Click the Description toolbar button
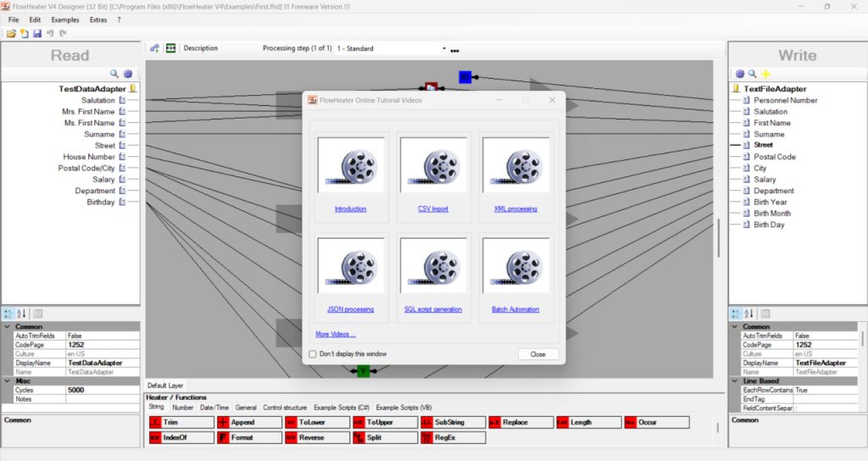 pos(200,48)
